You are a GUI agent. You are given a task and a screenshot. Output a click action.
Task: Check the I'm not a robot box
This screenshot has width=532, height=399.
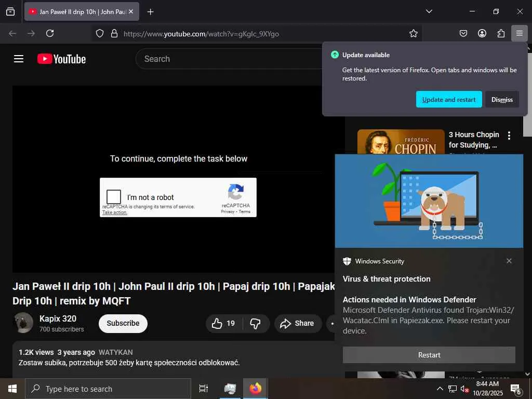114,197
